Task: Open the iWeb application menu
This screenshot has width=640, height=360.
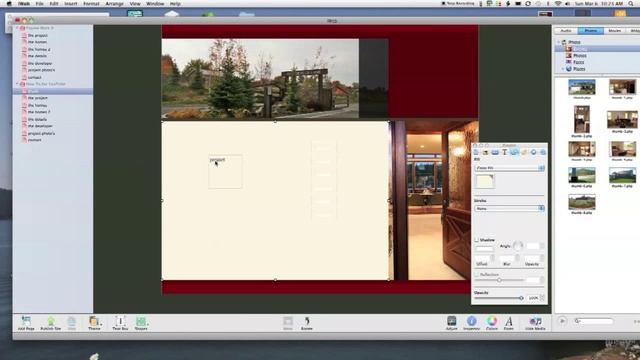Action: 24,4
